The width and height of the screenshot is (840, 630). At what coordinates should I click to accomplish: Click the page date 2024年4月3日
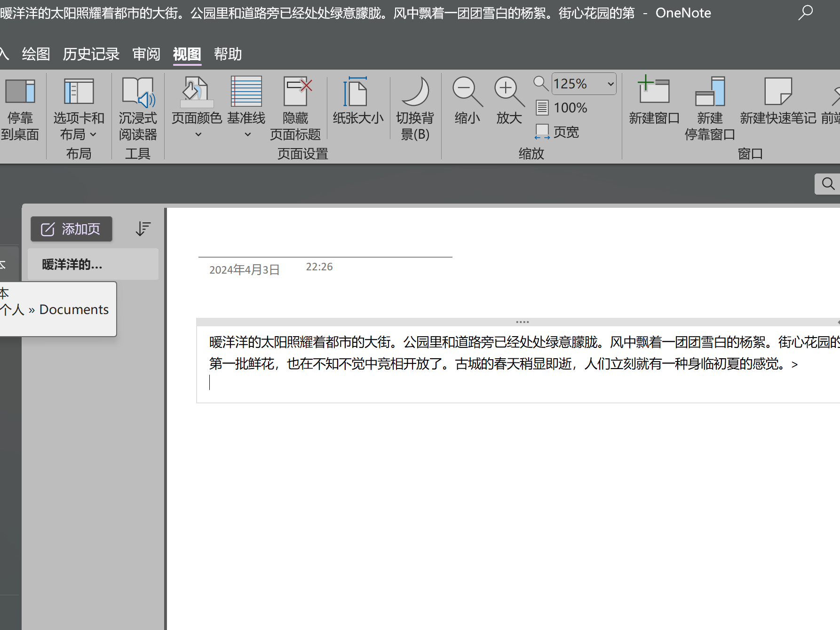[x=245, y=270]
